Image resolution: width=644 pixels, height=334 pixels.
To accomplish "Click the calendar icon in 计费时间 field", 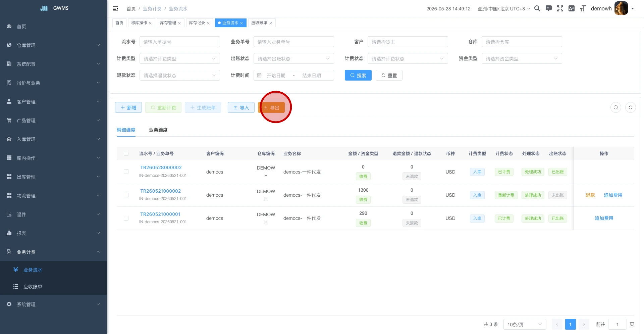I will pos(259,76).
